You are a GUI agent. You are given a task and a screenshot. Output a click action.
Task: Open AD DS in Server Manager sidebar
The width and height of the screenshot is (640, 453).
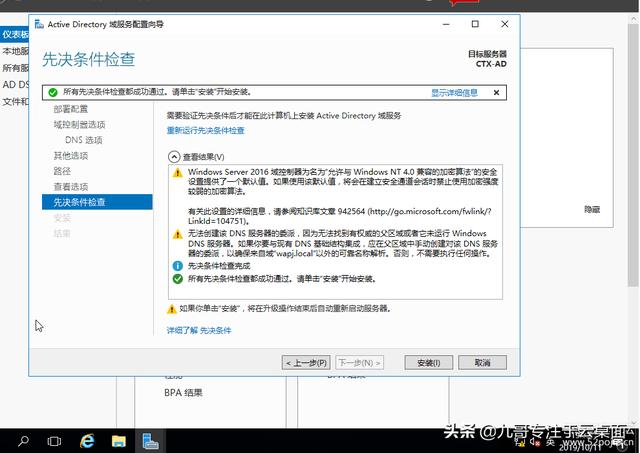(15, 84)
